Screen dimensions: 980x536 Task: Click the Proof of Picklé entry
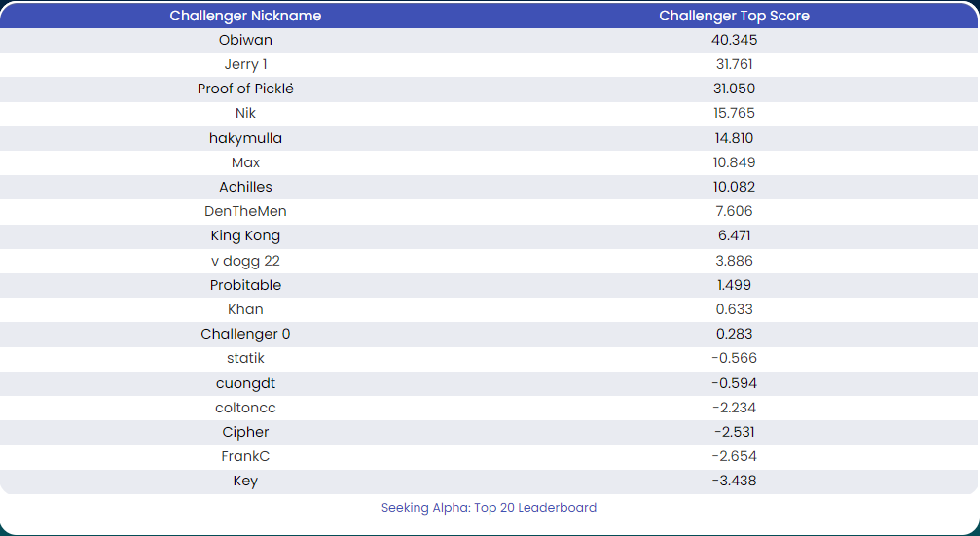pyautogui.click(x=245, y=89)
